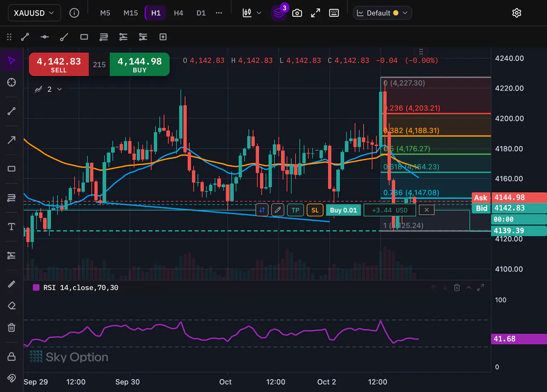The height and width of the screenshot is (392, 547).
Task: Select the Fibonacci retracement sidebar tool
Action: point(12,197)
